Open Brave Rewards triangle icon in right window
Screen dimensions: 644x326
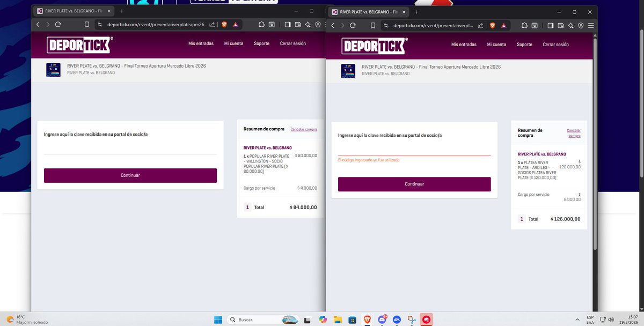click(504, 25)
